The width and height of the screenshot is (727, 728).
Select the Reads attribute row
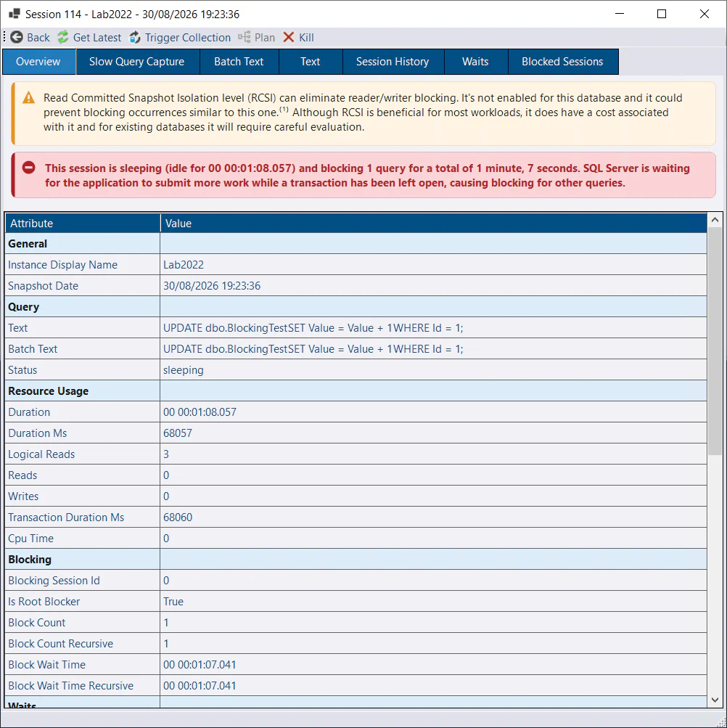[356, 475]
